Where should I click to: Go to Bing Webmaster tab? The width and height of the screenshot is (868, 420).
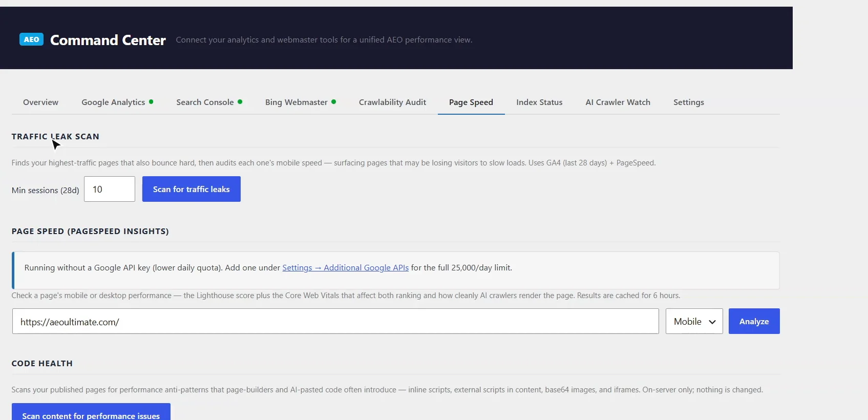pyautogui.click(x=301, y=102)
